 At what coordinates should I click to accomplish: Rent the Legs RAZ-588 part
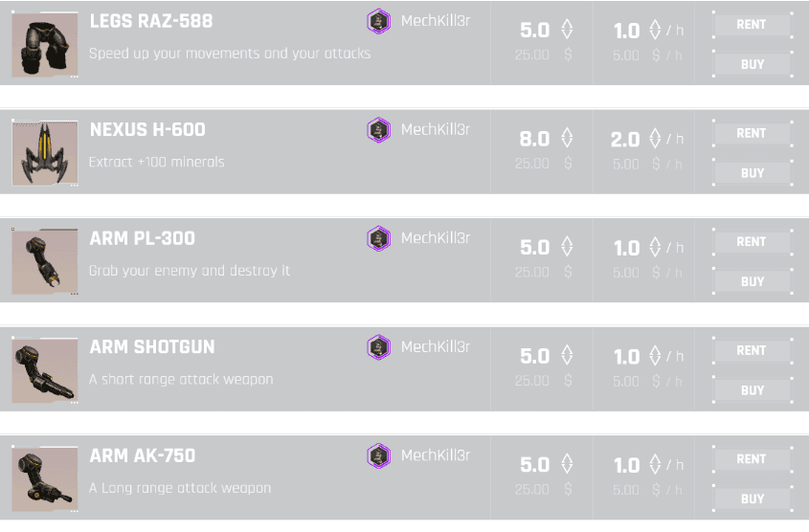coord(752,25)
